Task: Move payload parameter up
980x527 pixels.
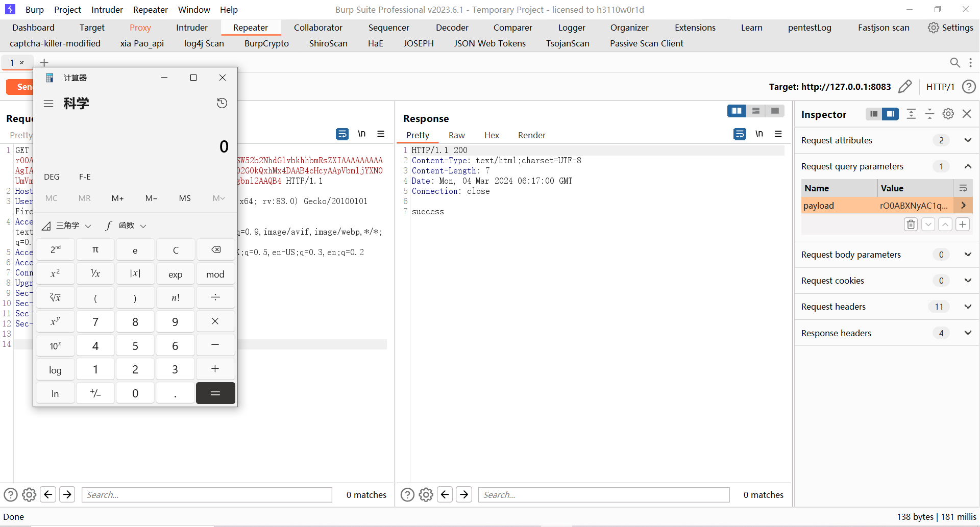Action: coord(945,224)
